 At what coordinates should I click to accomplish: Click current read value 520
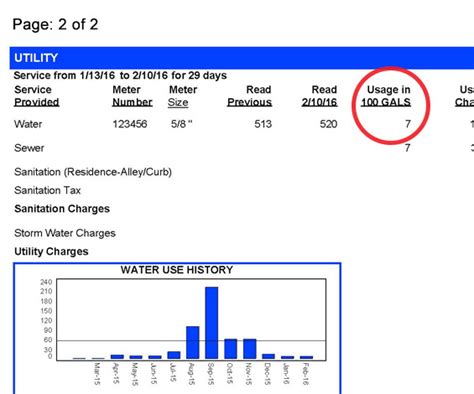click(x=328, y=124)
